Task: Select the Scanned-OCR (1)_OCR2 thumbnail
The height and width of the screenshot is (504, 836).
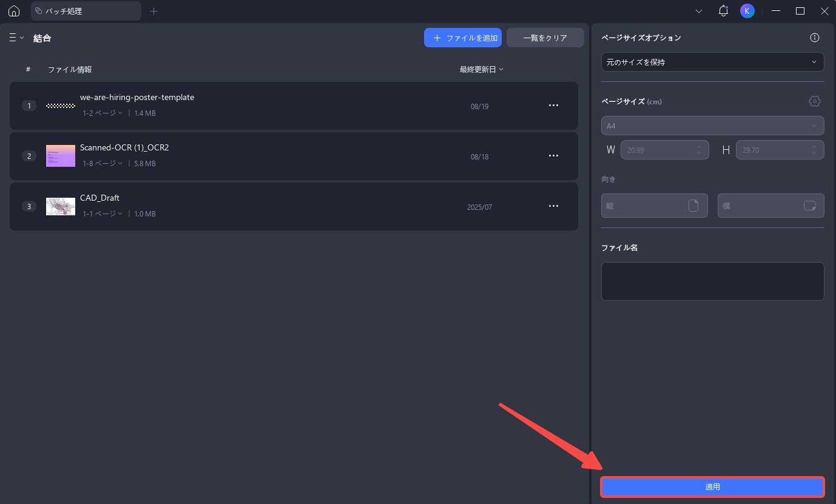Action: click(x=61, y=156)
